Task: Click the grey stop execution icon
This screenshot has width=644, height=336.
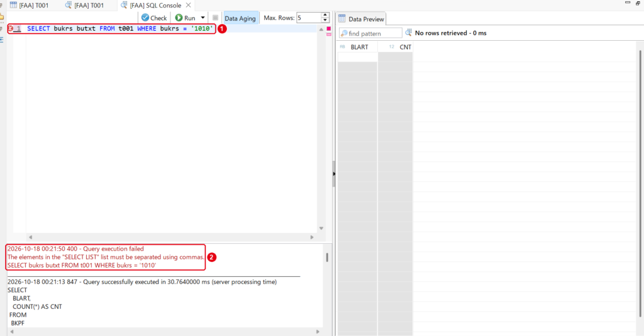Action: (x=215, y=18)
